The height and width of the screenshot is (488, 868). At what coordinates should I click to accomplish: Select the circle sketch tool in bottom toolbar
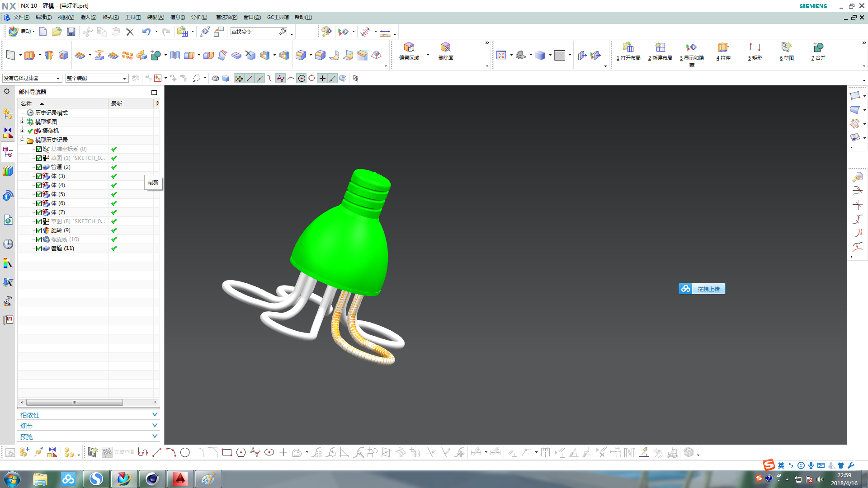pos(185,452)
